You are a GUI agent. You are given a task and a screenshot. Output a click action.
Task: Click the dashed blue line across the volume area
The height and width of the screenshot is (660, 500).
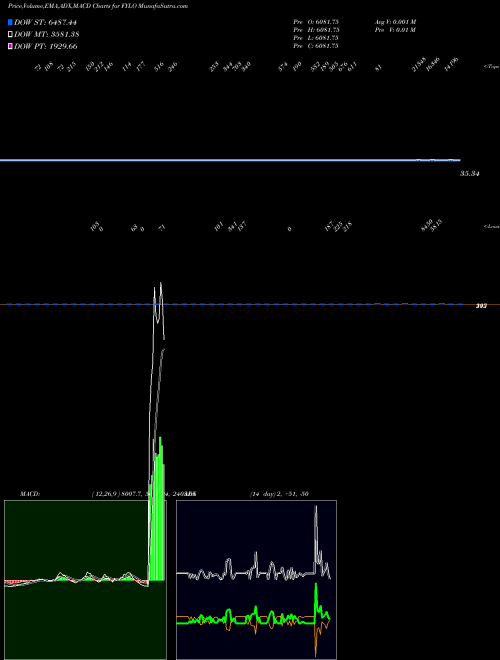(235, 304)
